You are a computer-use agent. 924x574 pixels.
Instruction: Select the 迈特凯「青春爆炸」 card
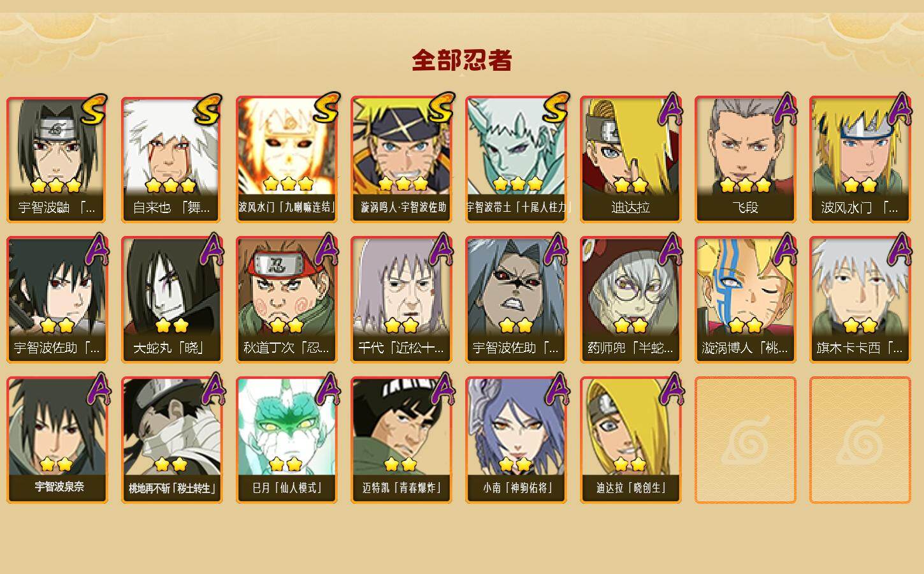[x=401, y=440]
